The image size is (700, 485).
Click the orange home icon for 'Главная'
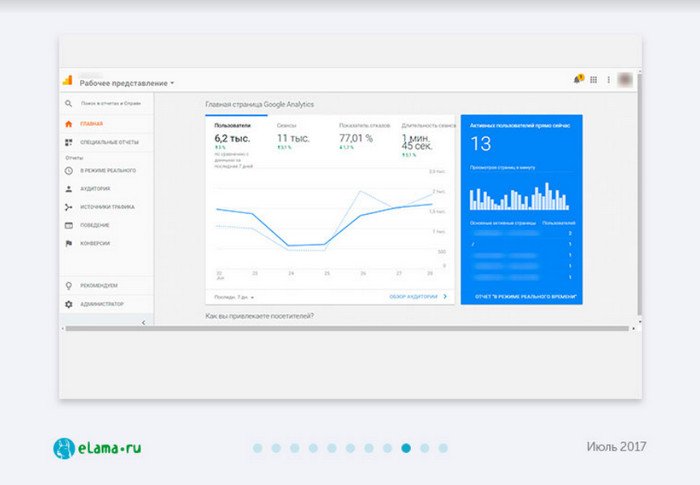click(68, 124)
